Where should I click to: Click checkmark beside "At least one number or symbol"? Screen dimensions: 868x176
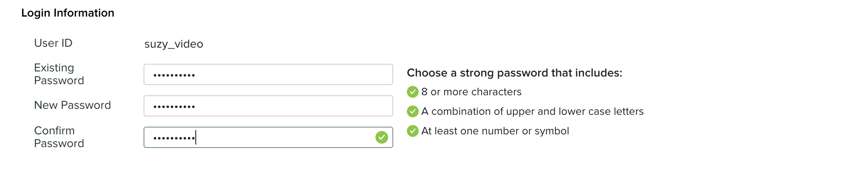pyautogui.click(x=412, y=131)
